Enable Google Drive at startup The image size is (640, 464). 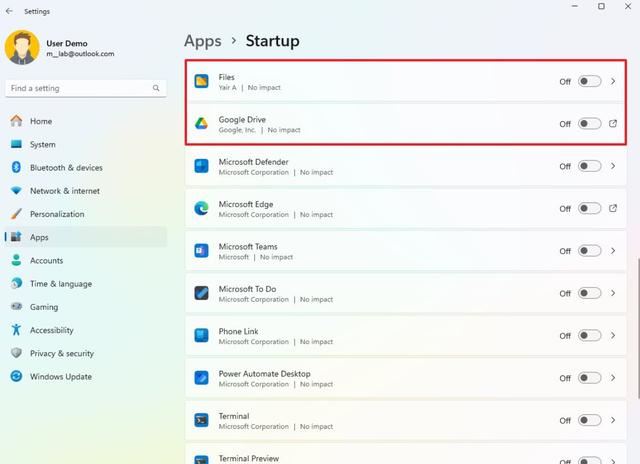(x=590, y=124)
